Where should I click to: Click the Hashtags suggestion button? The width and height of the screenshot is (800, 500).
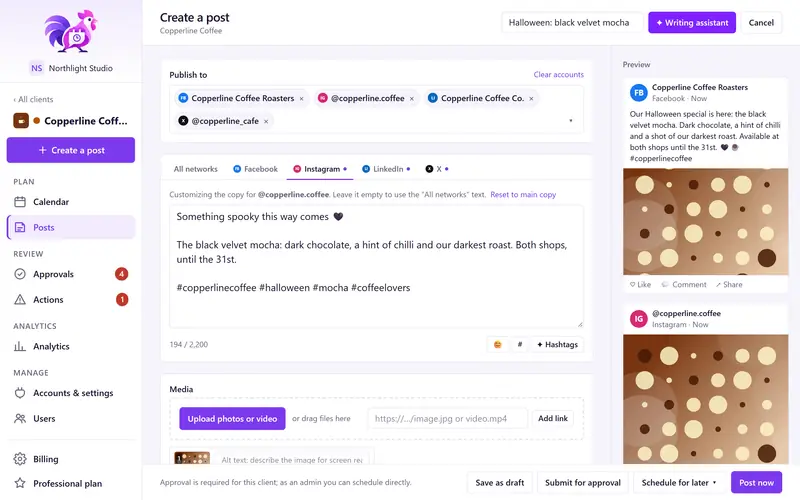tap(557, 344)
